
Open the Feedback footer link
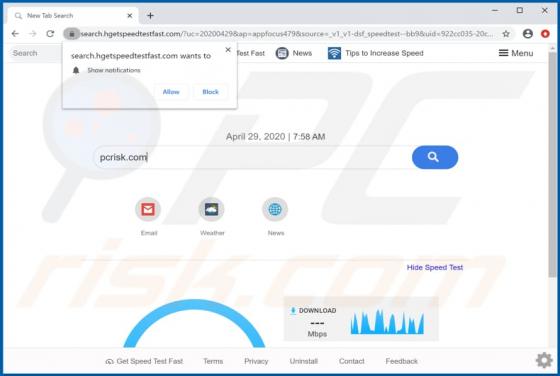pyautogui.click(x=401, y=361)
